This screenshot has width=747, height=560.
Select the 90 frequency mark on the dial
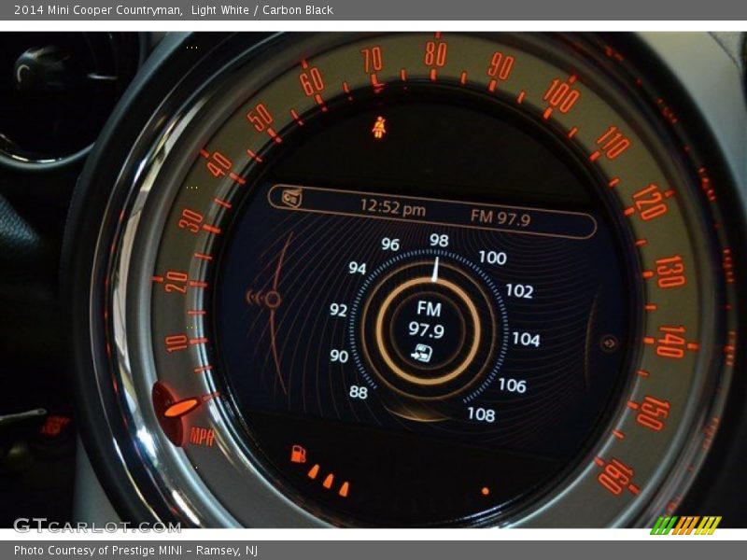[x=339, y=356]
